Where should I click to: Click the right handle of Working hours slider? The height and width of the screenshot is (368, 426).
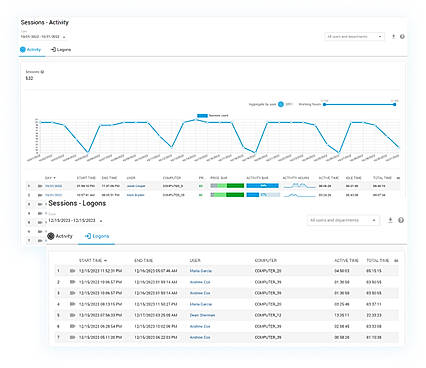coord(395,104)
